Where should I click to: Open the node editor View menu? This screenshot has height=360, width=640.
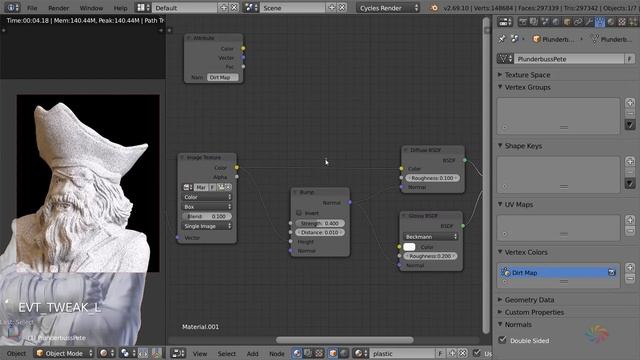[200, 353]
